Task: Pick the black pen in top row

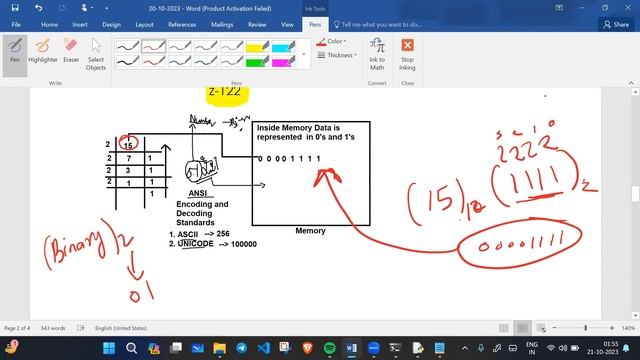Action: coord(128,47)
